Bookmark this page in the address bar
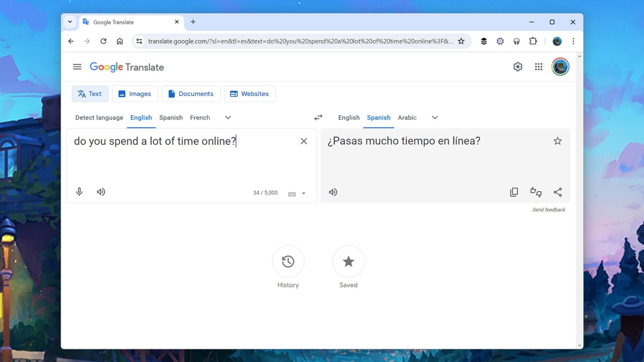This screenshot has height=362, width=644. (461, 41)
